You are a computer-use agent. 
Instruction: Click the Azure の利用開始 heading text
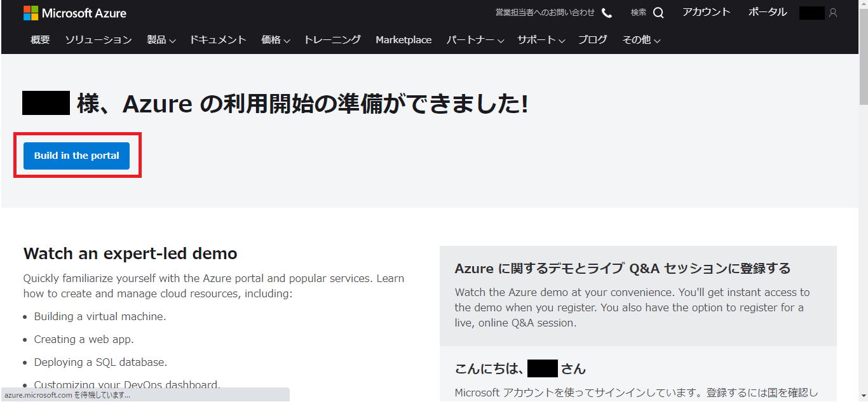click(x=302, y=104)
